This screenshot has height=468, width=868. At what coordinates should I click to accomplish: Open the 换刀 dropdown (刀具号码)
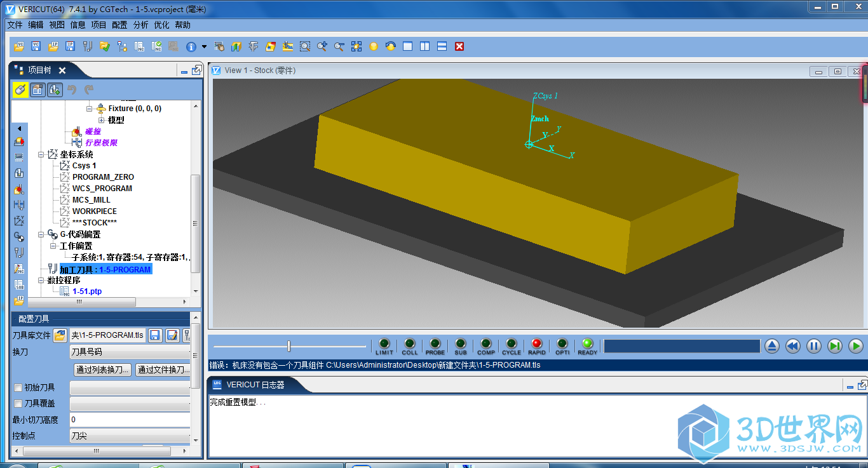pos(130,351)
